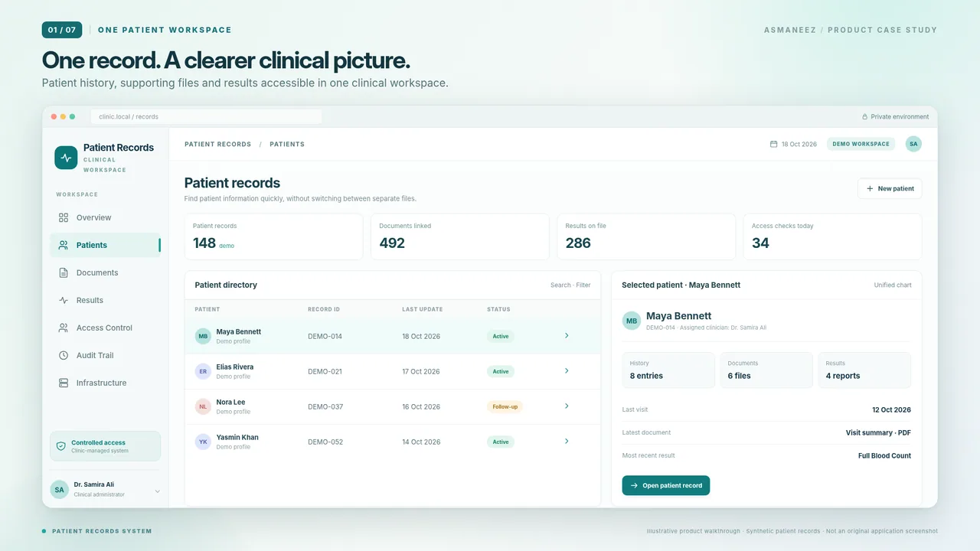Click the DEMO WORKSPACE badge
Screen dimensions: 980x551
[861, 144]
